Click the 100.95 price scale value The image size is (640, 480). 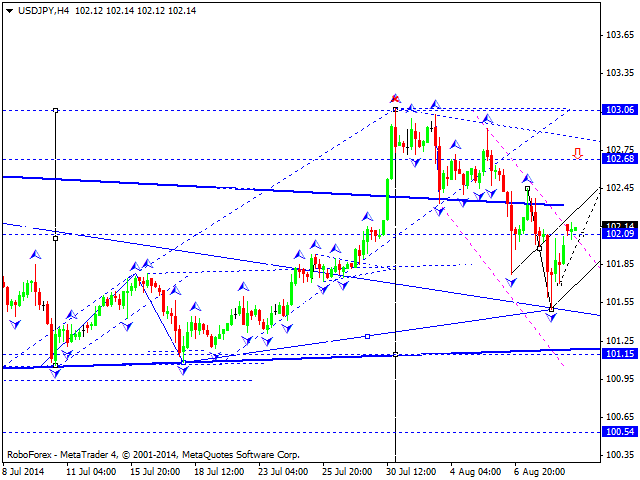620,379
